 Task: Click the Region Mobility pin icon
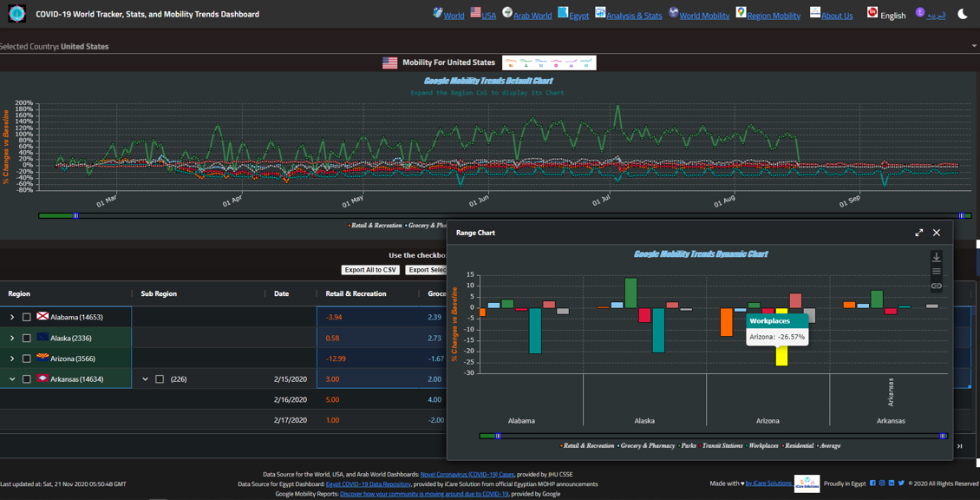(742, 15)
